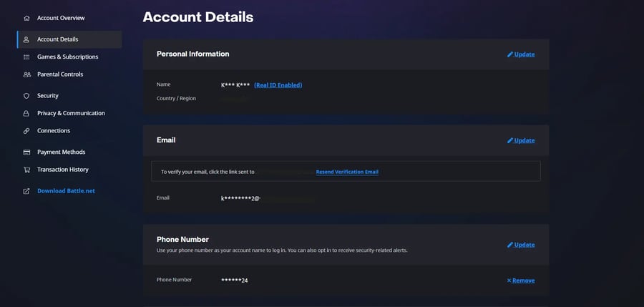Go to the Security section

48,96
